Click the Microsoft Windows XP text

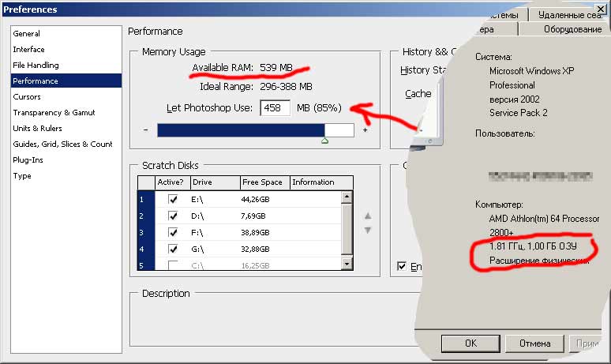pyautogui.click(x=531, y=71)
